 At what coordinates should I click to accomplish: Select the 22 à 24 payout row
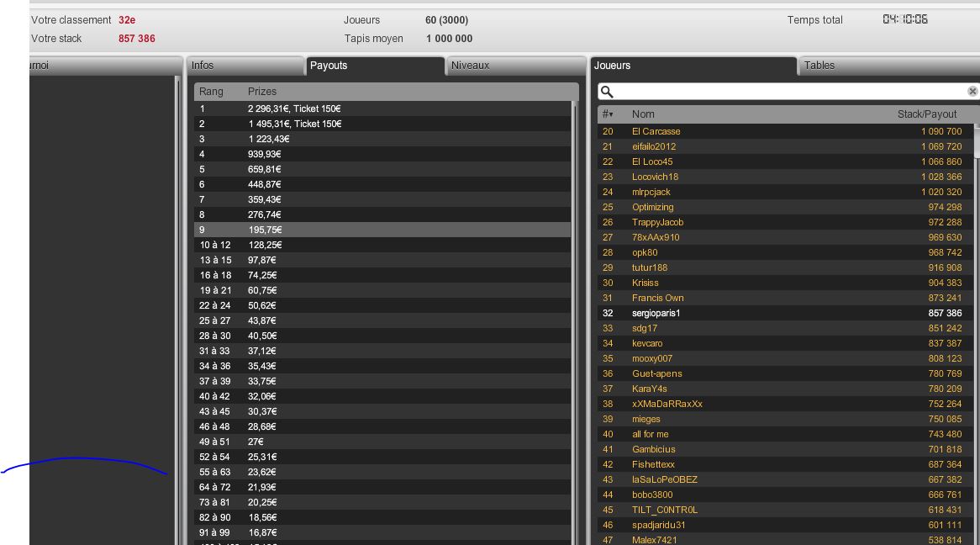(382, 305)
